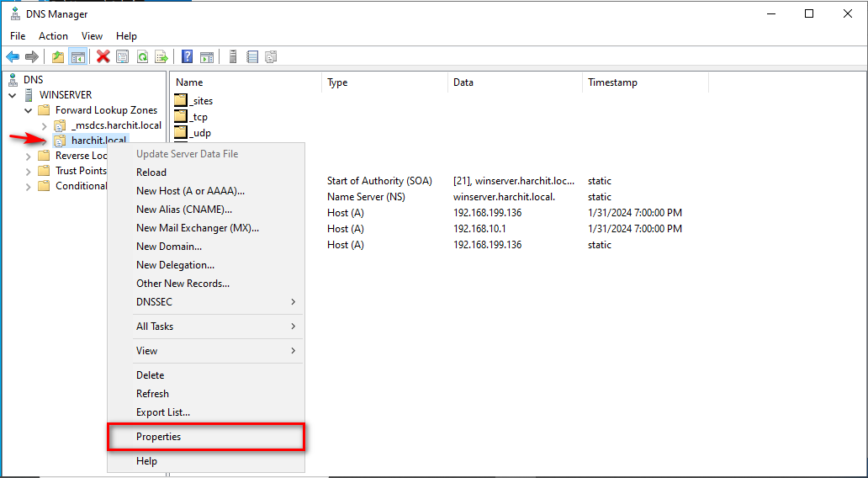Expand the _msdcs.harchit.local zone

tap(45, 125)
